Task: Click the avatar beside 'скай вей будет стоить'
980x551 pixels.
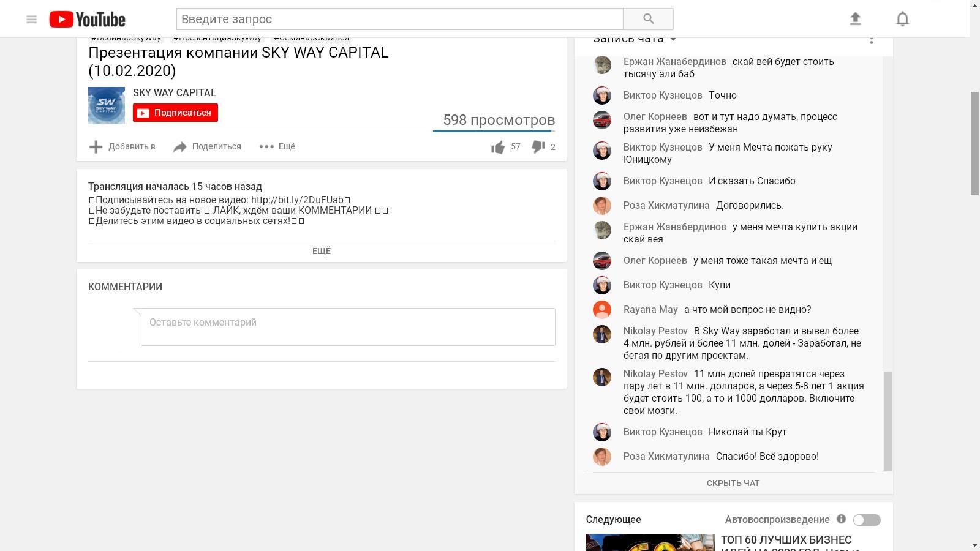Action: (602, 65)
